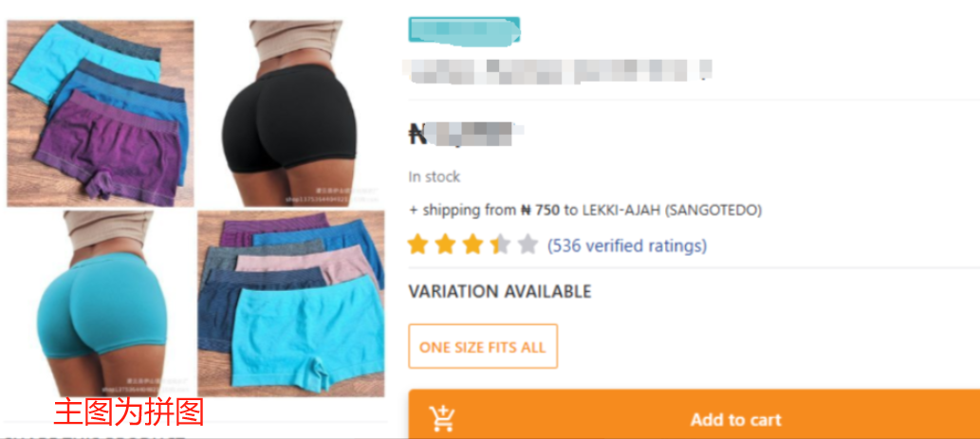
Task: Click the LEKKI-AJAH (SANGOTEDO) shipping location
Action: pyautogui.click(x=672, y=210)
